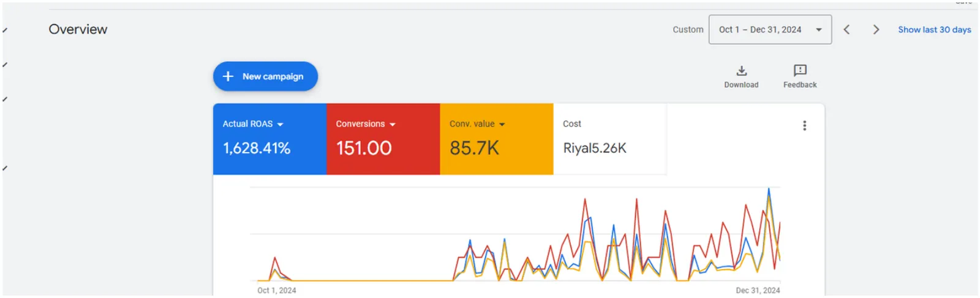Expand the Conversions metric dropdown
This screenshot has height=298, width=980.
(366, 124)
